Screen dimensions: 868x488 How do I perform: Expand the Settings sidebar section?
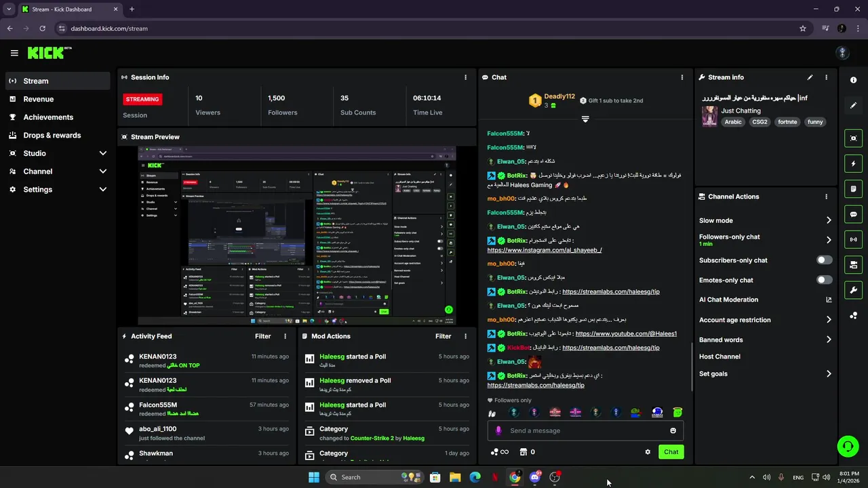click(103, 190)
